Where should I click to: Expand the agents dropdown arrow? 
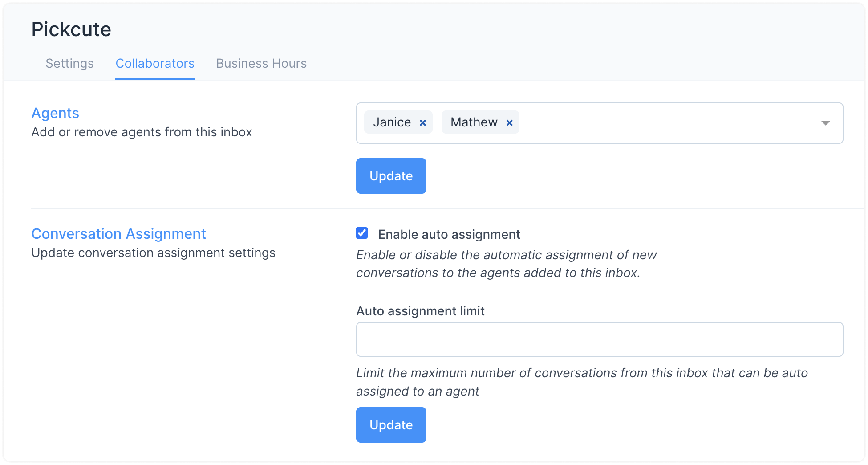(825, 123)
